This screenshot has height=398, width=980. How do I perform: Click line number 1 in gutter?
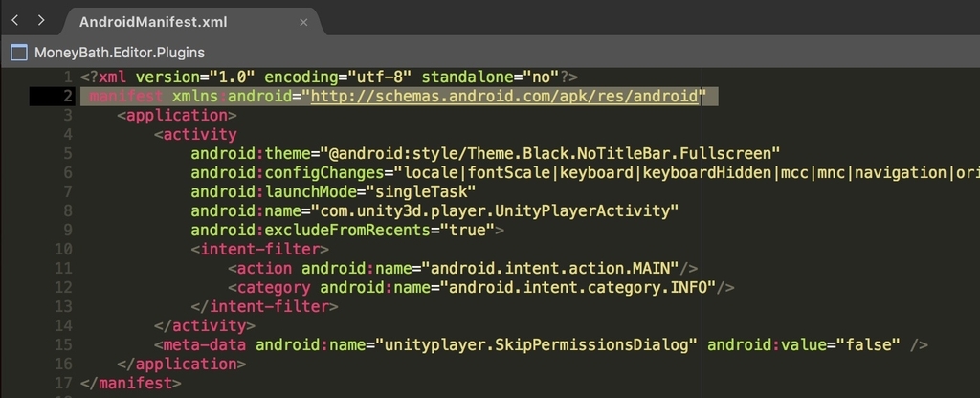tap(68, 77)
